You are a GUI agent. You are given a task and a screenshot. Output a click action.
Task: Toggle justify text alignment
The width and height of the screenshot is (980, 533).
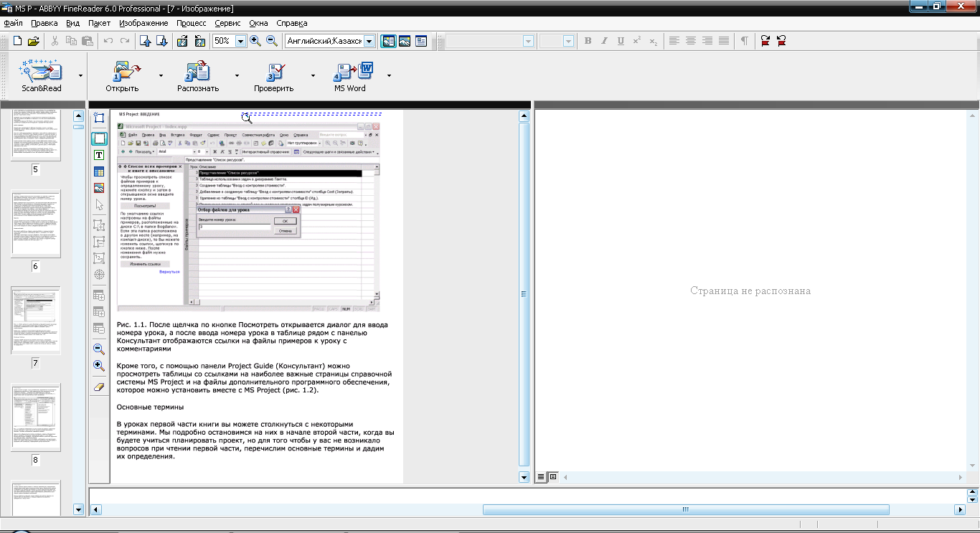[x=724, y=41]
